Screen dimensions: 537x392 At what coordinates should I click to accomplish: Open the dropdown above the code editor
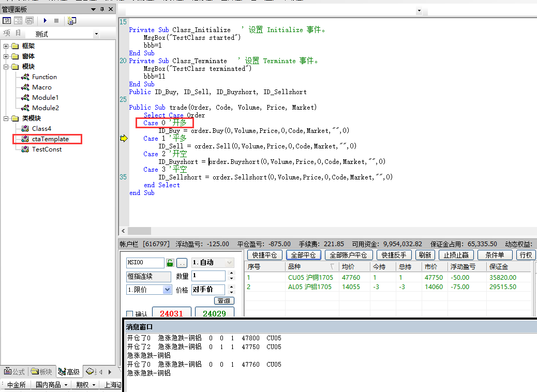tap(419, 11)
